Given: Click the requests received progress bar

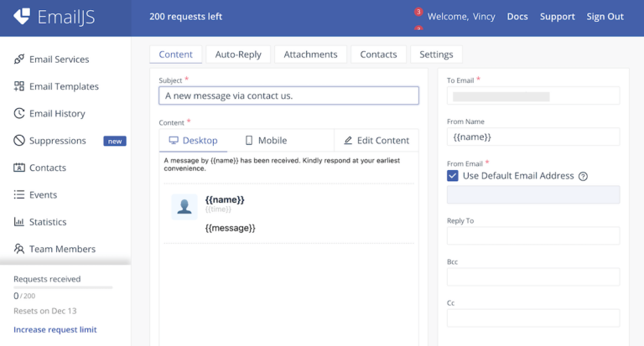Looking at the screenshot, I should coord(63,287).
